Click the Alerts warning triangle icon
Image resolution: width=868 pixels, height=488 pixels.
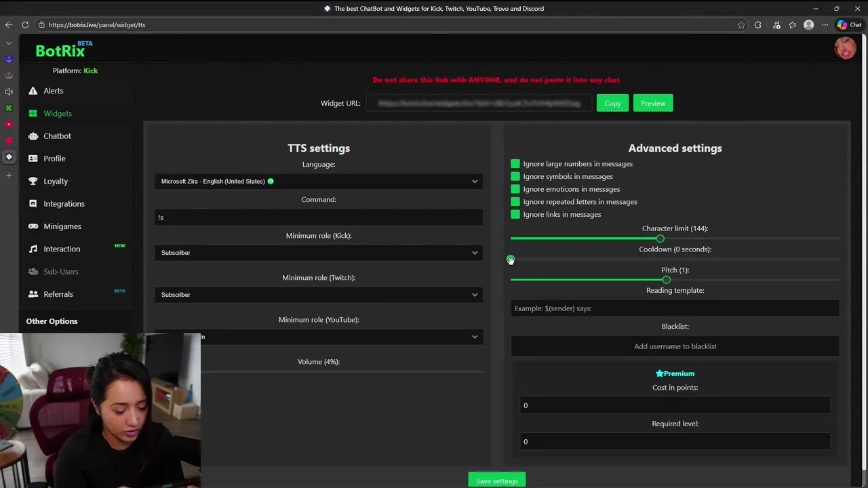point(33,91)
